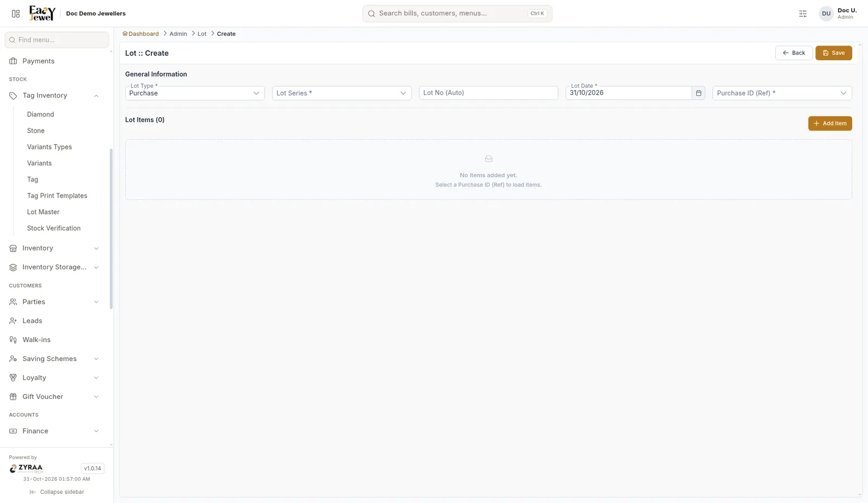Go to Dashboard via breadcrumb link
The height and width of the screenshot is (503, 868).
[x=141, y=34]
